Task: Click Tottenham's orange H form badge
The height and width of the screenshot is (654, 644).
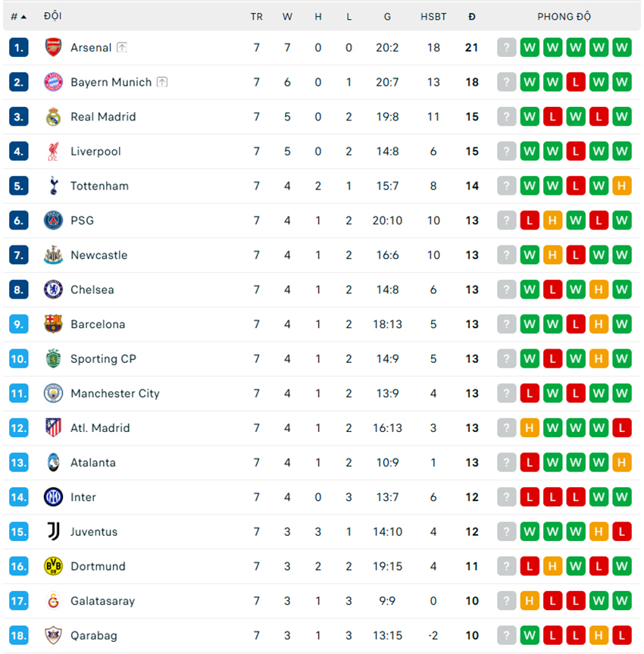Action: 622,186
